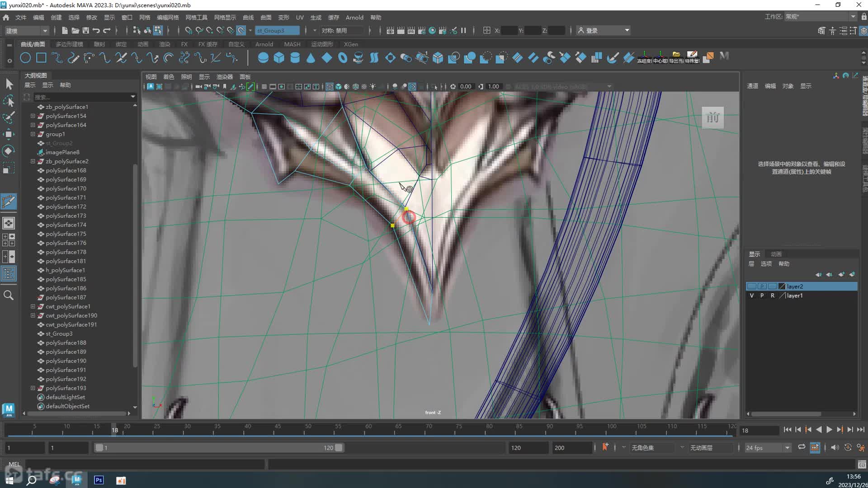Go to the start of playback range

788,430
